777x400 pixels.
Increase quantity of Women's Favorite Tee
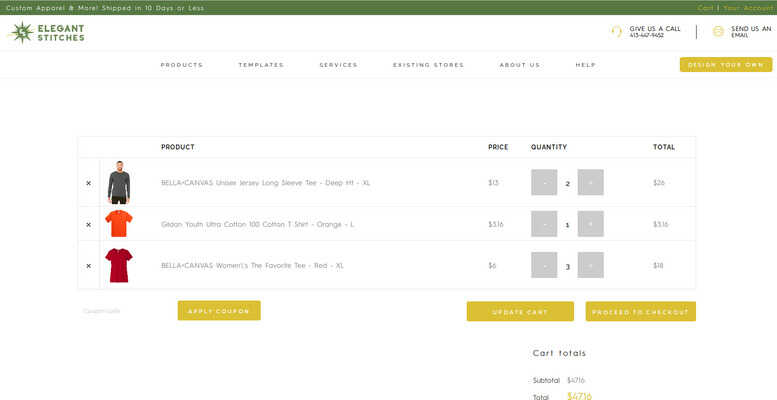pos(591,265)
